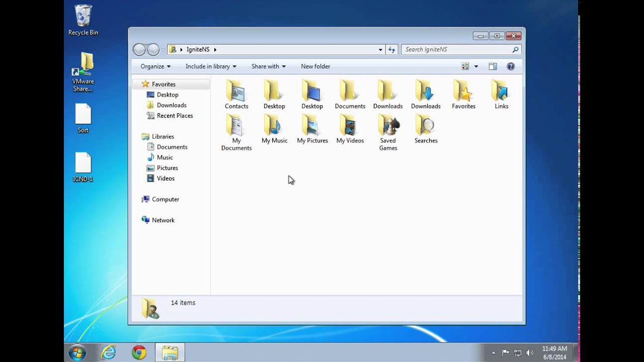Select the Sort file on the desktop

pos(83,119)
